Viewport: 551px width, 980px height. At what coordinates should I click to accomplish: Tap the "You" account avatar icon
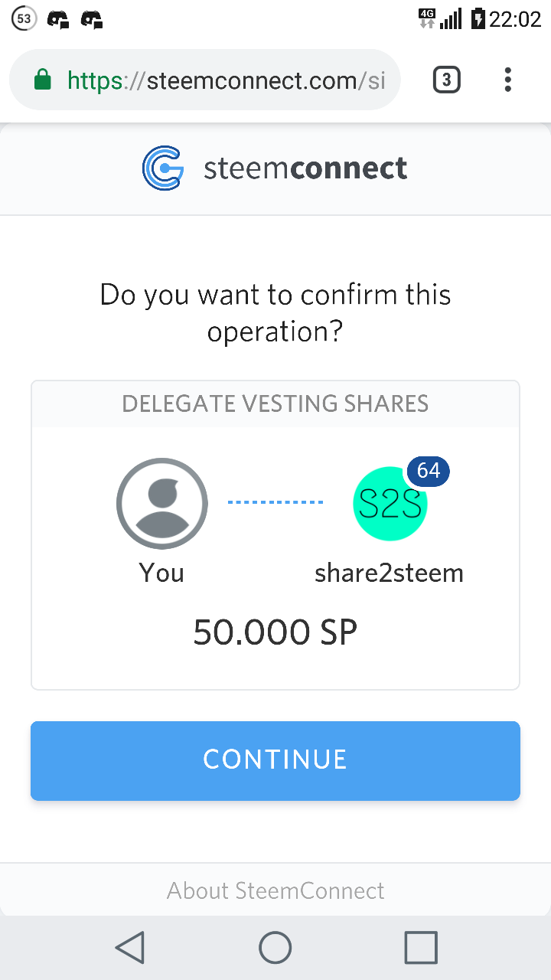pyautogui.click(x=162, y=504)
